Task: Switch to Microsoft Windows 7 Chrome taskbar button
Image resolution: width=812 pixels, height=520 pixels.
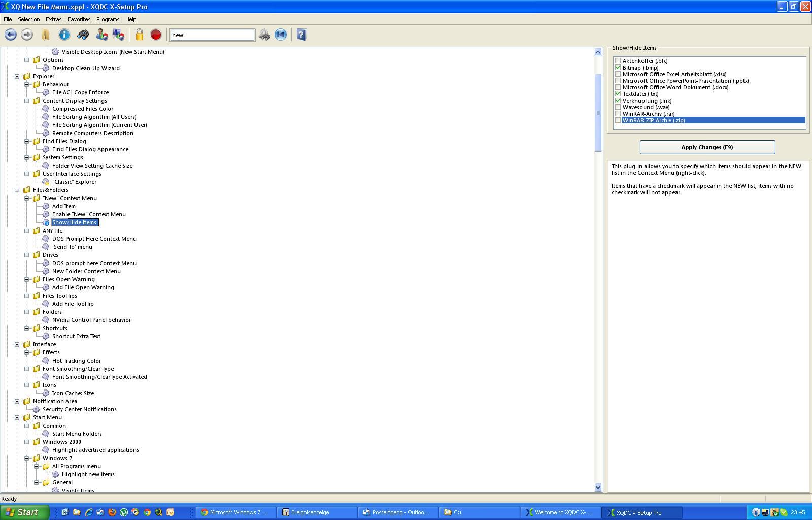Action: 236,512
